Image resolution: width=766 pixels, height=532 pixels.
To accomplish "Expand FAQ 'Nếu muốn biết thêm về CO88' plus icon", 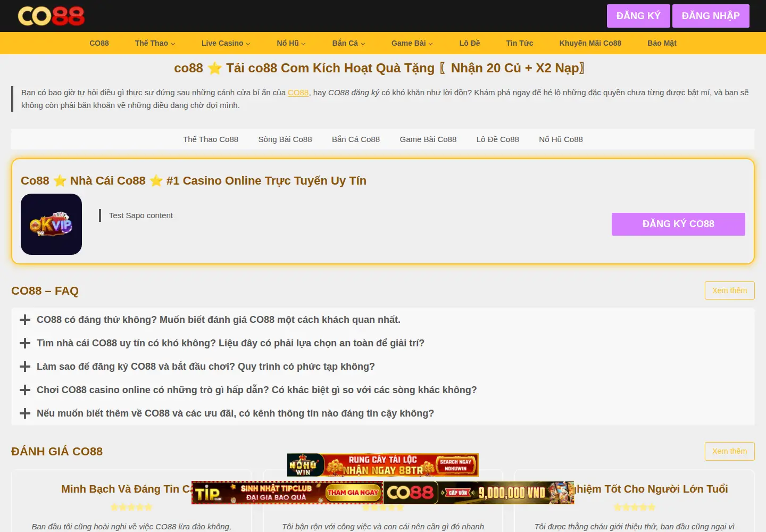I will coord(25,413).
